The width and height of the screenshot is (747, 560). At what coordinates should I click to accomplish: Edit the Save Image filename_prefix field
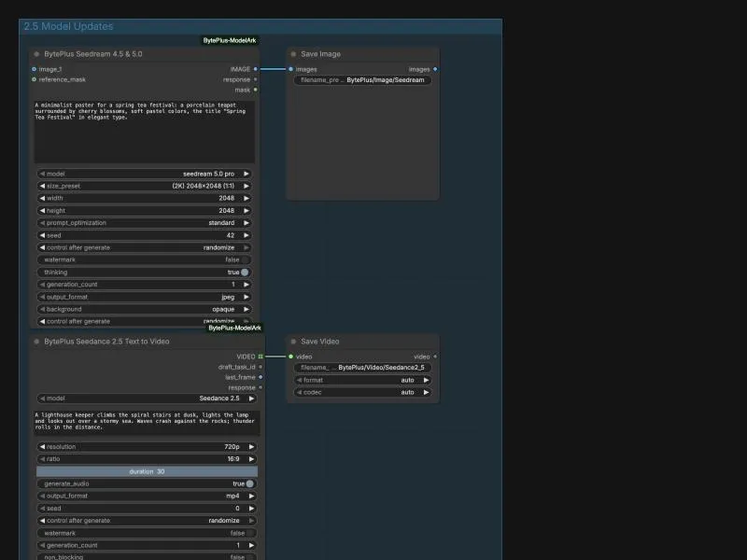pyautogui.click(x=362, y=80)
